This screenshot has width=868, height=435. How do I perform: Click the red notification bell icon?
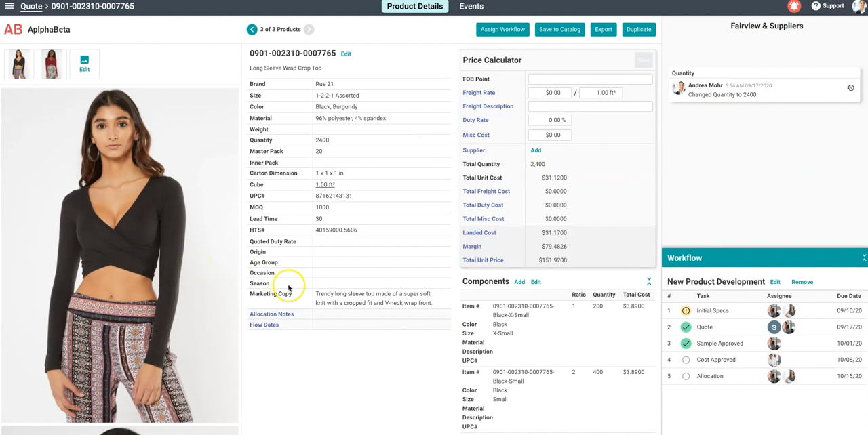(794, 6)
